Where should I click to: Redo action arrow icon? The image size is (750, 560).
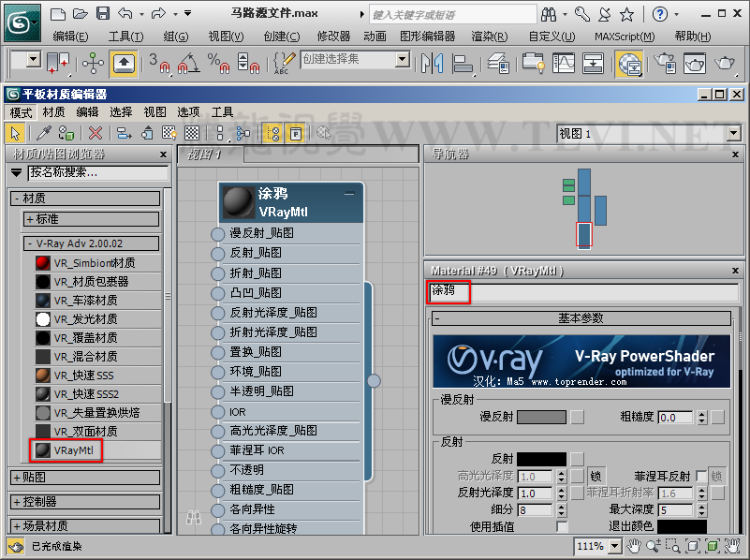coord(158,13)
